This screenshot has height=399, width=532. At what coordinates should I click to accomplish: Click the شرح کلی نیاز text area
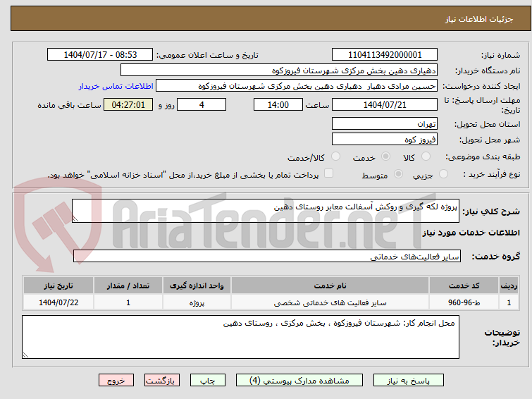[x=266, y=211]
